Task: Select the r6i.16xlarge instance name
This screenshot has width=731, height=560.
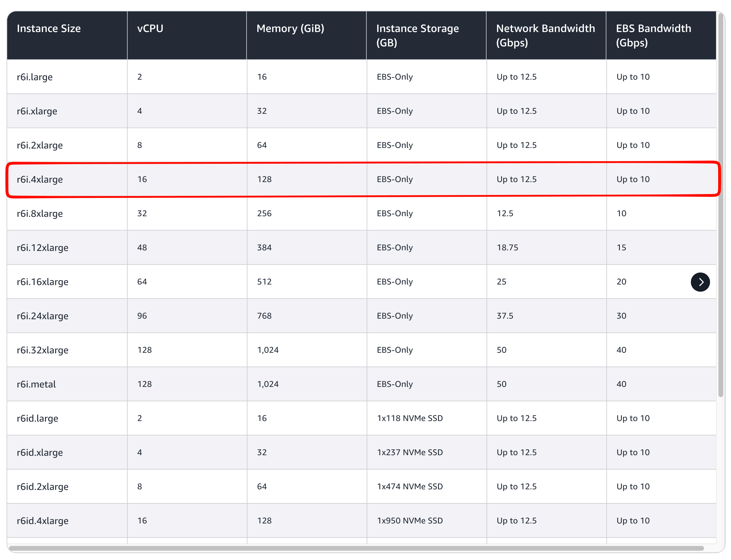Action: pyautogui.click(x=43, y=282)
